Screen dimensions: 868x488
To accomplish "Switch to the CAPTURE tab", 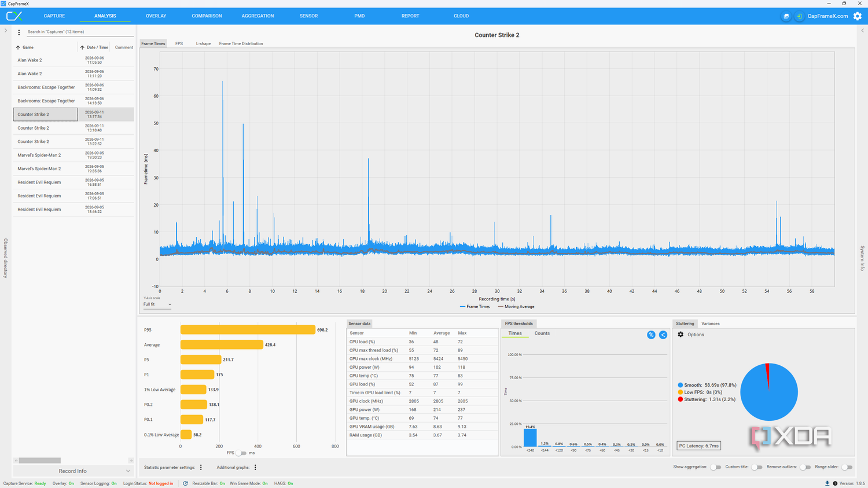I will 54,16.
